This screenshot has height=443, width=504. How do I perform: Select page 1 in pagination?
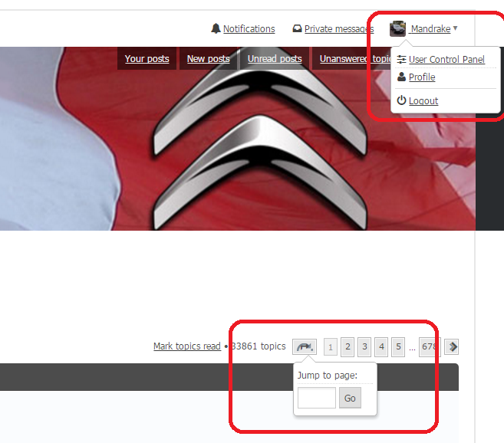pyautogui.click(x=331, y=347)
